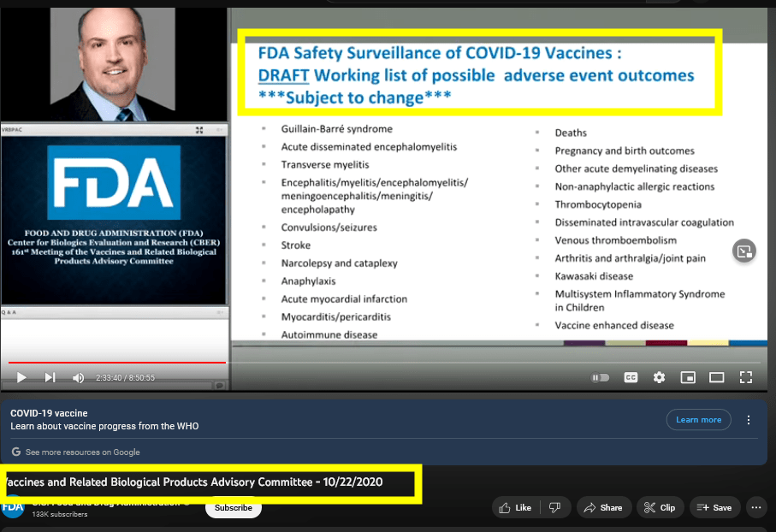Skip to the next video
Screen dimensions: 776x532
pos(50,377)
